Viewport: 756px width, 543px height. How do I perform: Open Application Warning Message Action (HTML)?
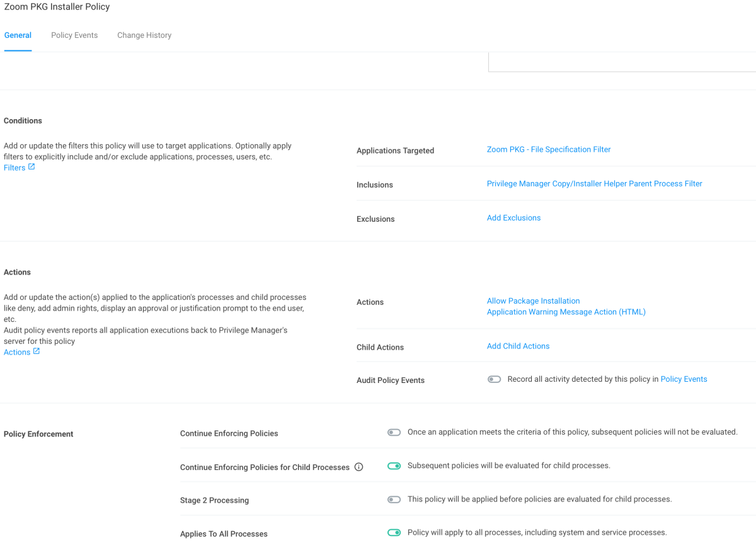click(566, 312)
